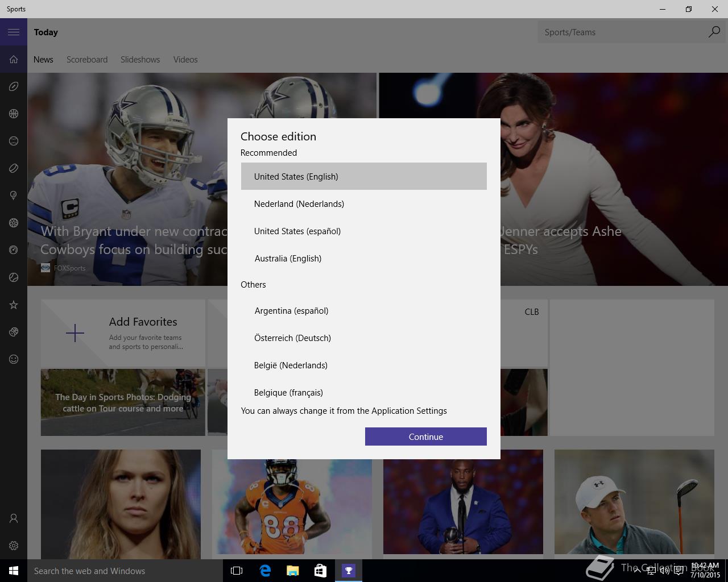Image resolution: width=728 pixels, height=582 pixels.
Task: Open the golf ball on tee icon
Action: click(x=14, y=196)
